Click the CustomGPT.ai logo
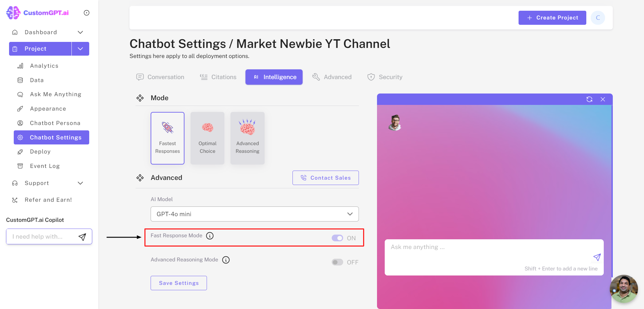644x309 pixels. [37, 13]
